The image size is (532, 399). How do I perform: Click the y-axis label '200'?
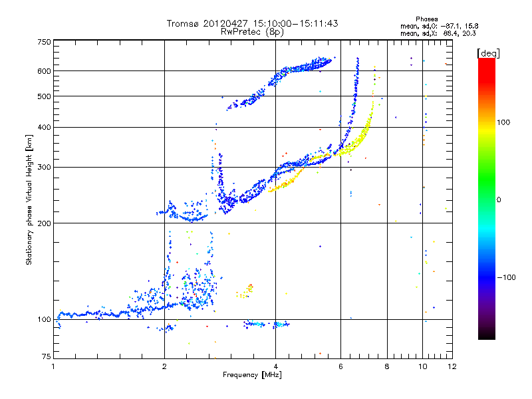point(44,223)
